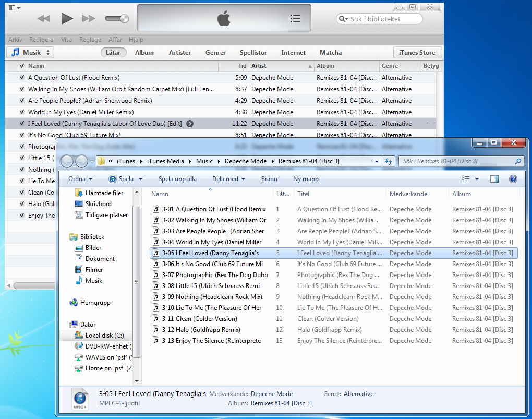The height and width of the screenshot is (419, 532).
Task: Click the refresh button beside the address bar
Action: click(x=389, y=161)
